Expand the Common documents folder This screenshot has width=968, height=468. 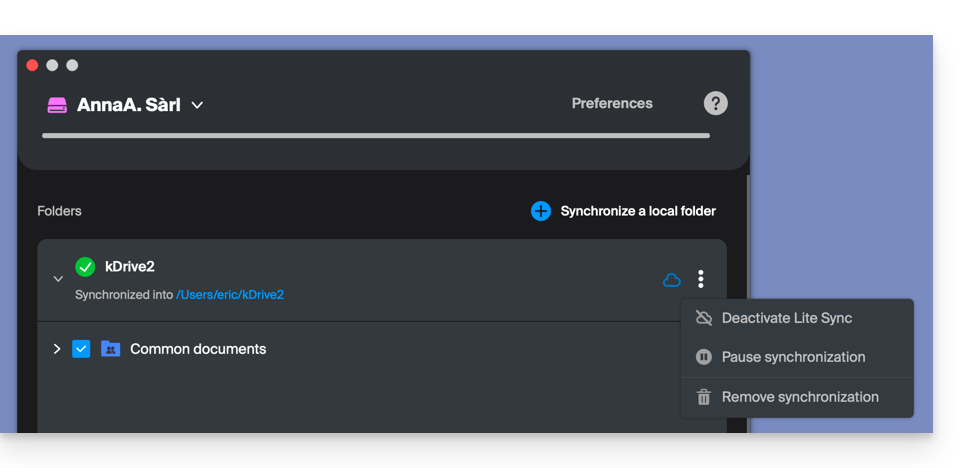coord(57,349)
